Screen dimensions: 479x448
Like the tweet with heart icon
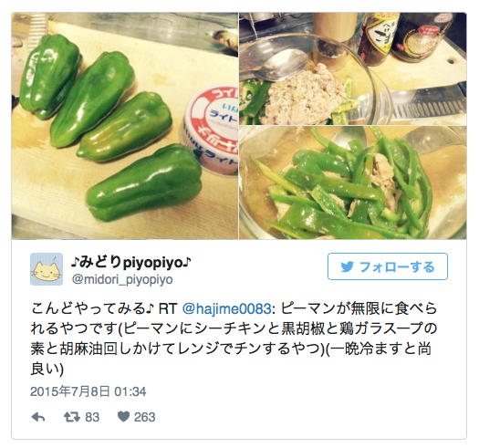124,417
